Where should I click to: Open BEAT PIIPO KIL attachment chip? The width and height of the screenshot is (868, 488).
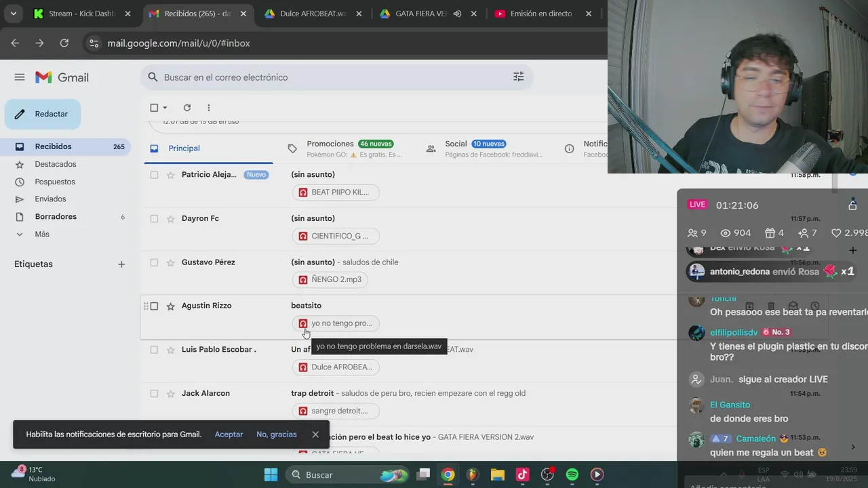[x=336, y=192]
